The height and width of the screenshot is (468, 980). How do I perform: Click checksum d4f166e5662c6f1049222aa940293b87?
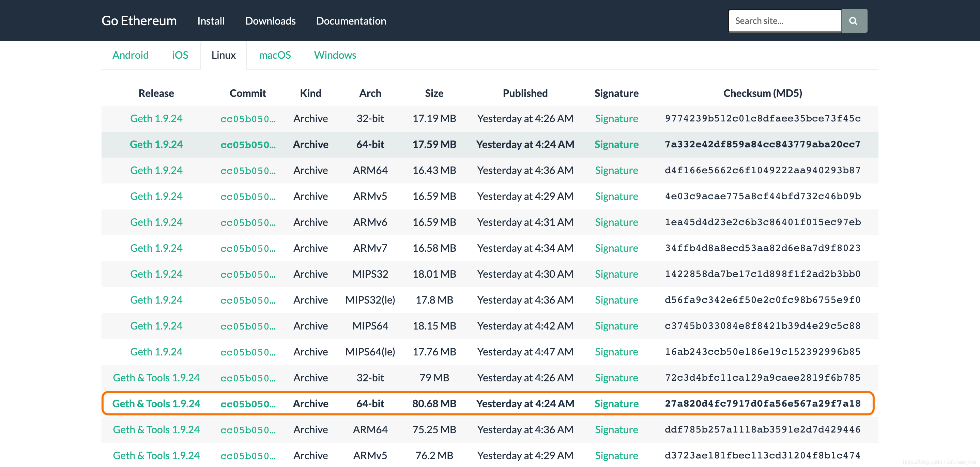coord(762,170)
